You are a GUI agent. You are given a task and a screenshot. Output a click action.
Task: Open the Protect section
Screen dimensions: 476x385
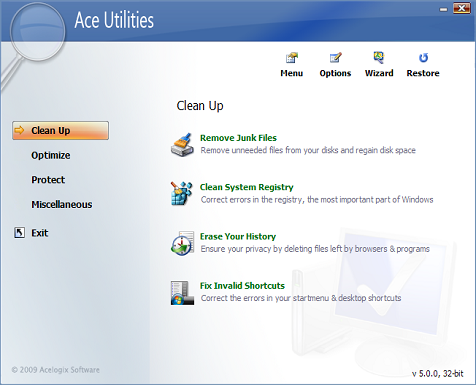[48, 180]
